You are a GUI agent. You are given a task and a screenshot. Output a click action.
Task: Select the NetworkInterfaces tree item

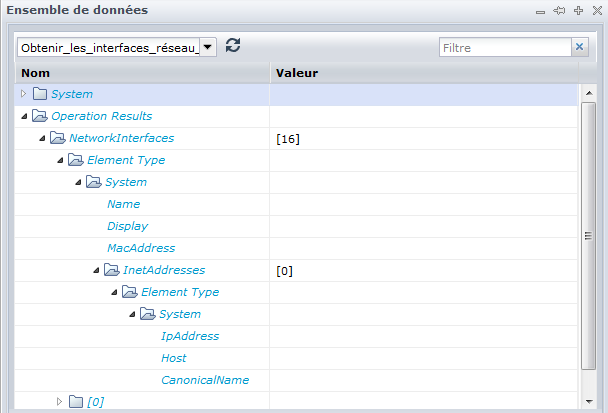click(x=121, y=138)
